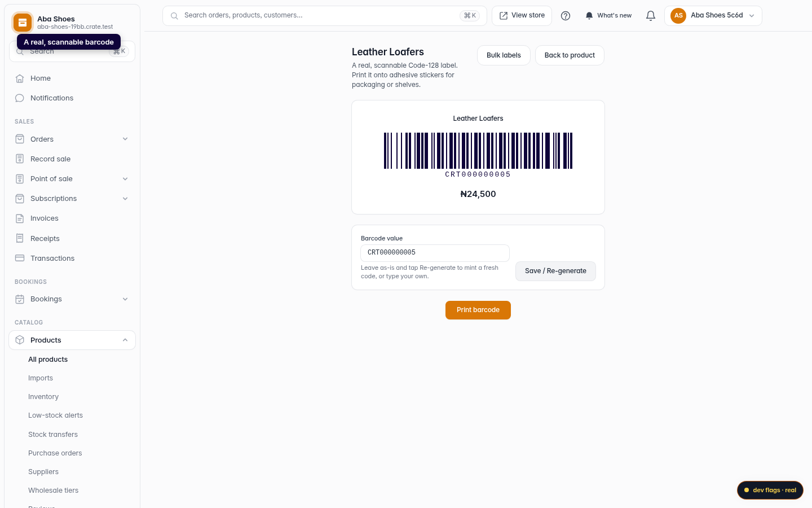Viewport: 812px width, 508px height.
Task: Click the Transactions card icon
Action: (x=20, y=258)
